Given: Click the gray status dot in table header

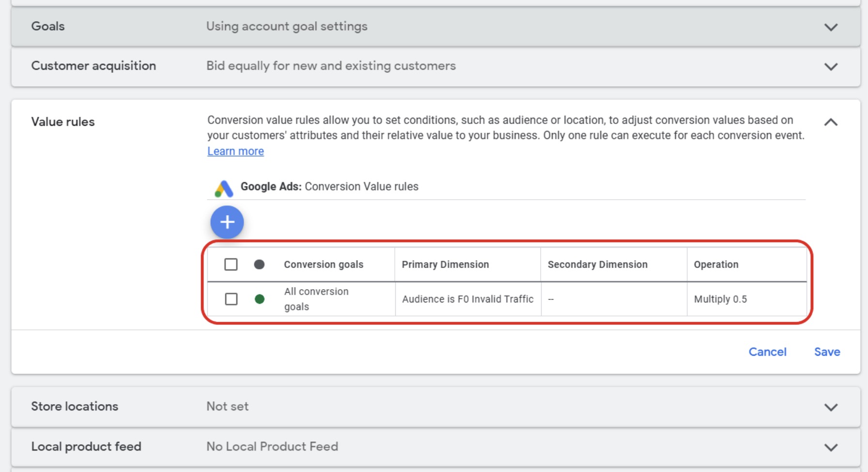Looking at the screenshot, I should point(259,264).
